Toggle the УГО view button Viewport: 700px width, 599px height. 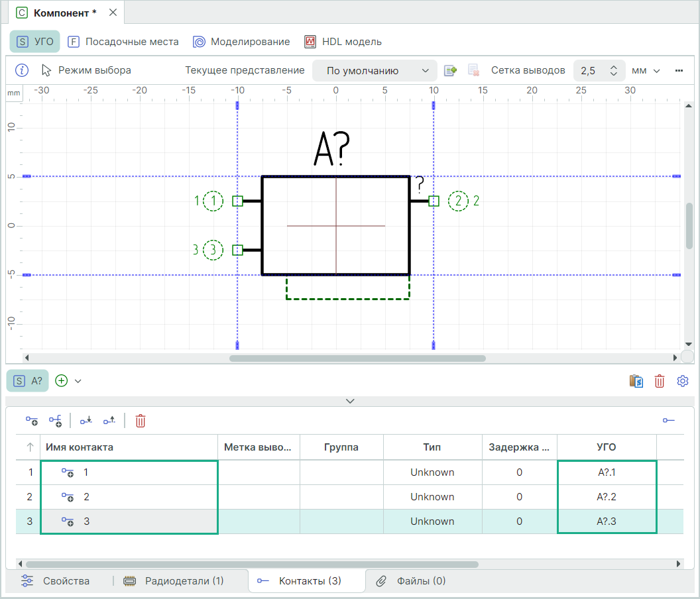tap(35, 42)
